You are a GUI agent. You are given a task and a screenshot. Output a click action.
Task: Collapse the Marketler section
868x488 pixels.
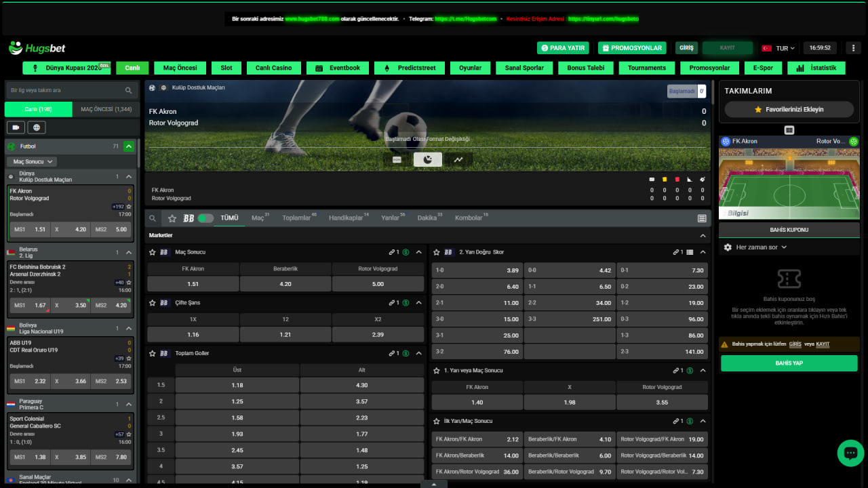703,235
